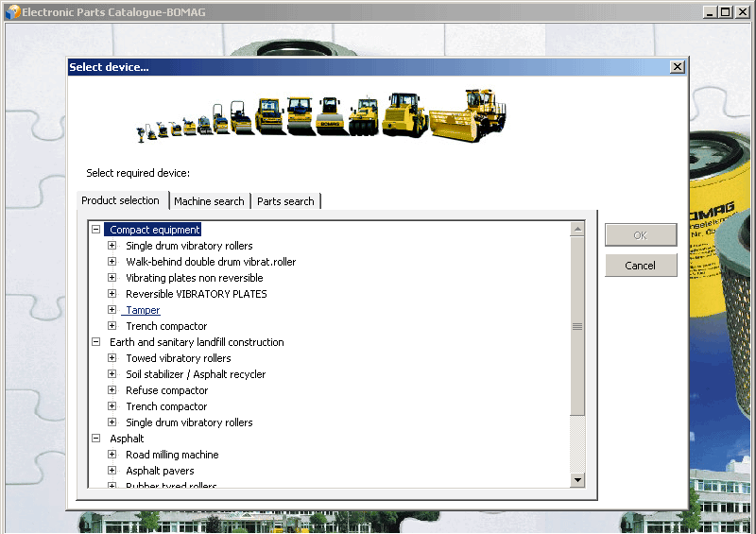Expand the Refuse compactor node
Screen dimensions: 756x534
coord(112,390)
